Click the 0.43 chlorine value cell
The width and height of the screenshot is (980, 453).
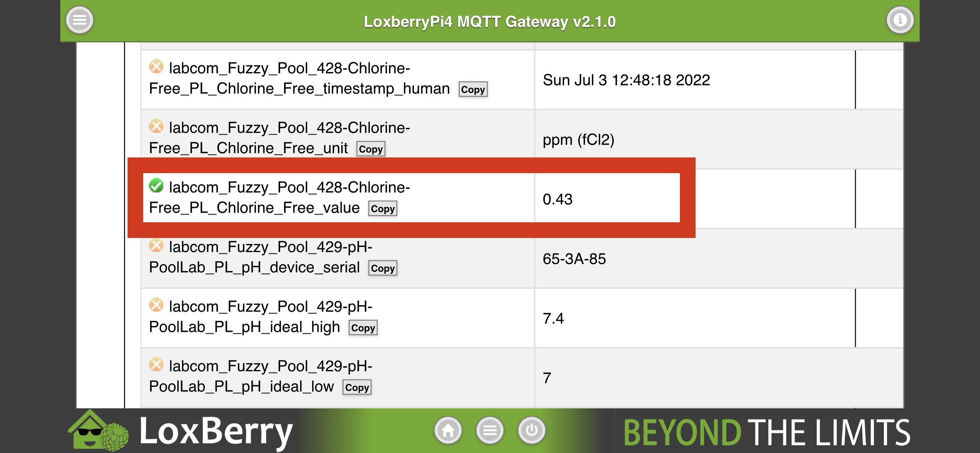[558, 199]
